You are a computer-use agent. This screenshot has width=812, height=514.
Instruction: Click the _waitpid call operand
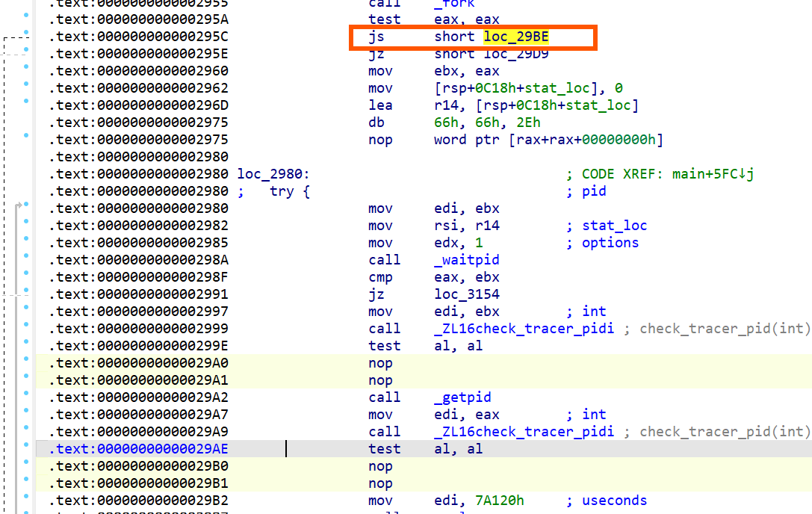coord(467,260)
